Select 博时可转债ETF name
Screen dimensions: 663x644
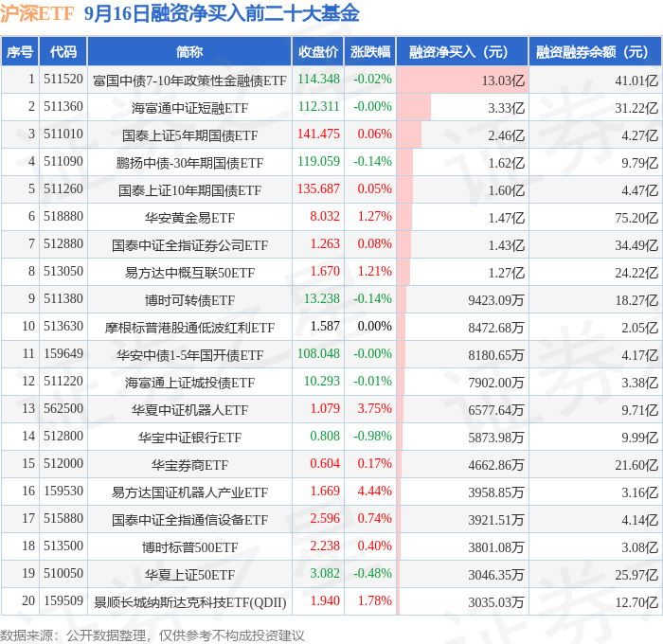(189, 300)
